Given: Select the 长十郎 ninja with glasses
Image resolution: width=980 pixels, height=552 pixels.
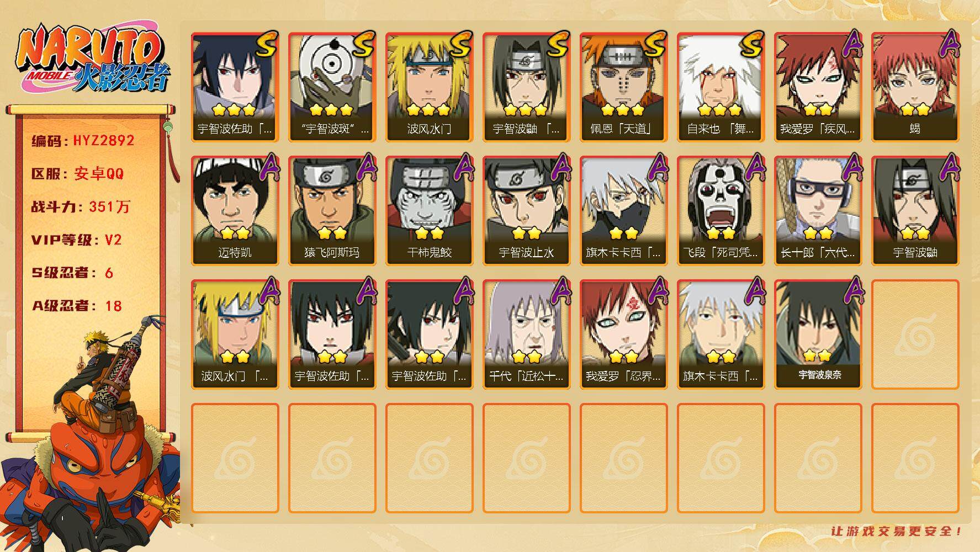Looking at the screenshot, I should (818, 211).
